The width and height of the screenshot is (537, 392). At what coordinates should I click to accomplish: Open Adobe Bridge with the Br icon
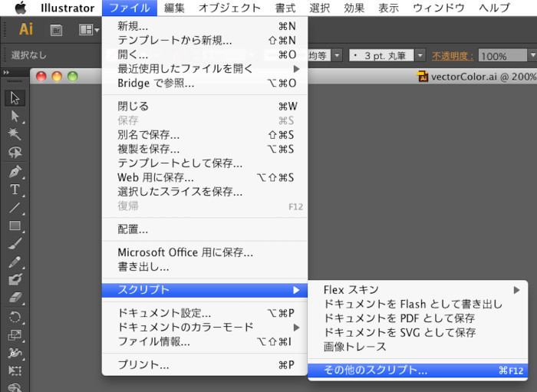(x=57, y=30)
